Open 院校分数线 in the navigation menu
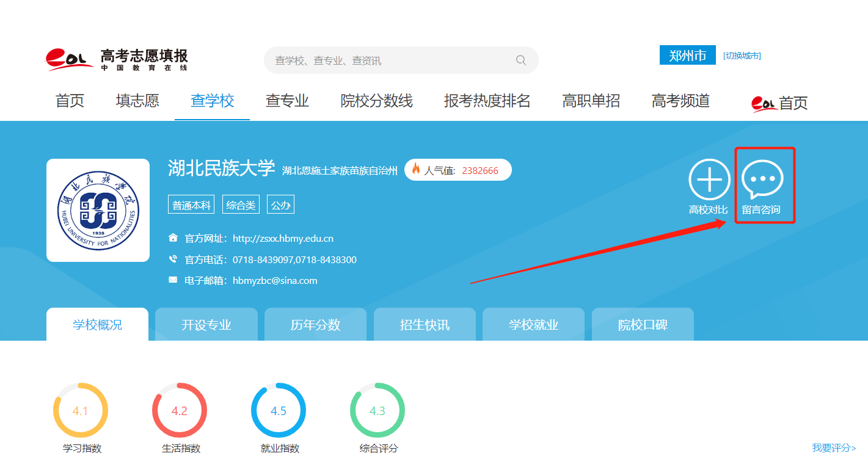This screenshot has height=467, width=868. [x=376, y=101]
